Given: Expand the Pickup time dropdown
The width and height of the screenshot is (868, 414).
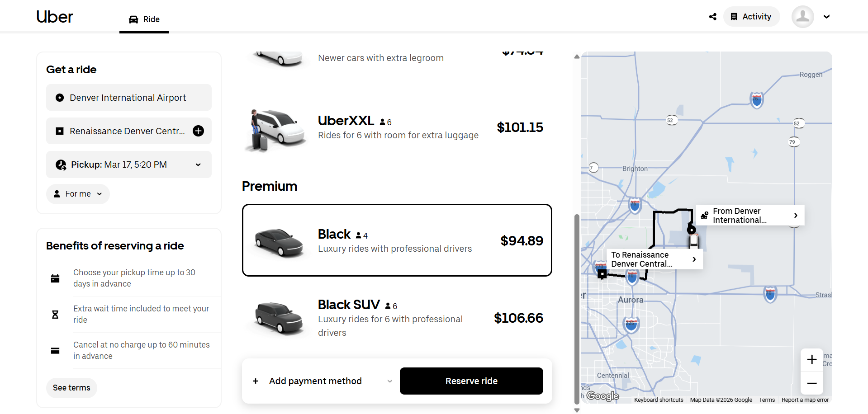Looking at the screenshot, I should tap(129, 165).
